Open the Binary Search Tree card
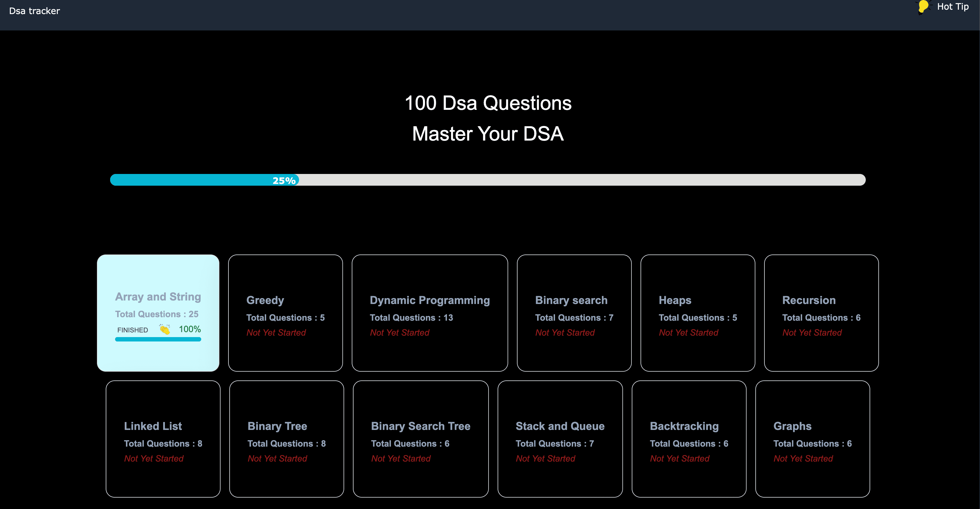The image size is (980, 509). tap(420, 439)
